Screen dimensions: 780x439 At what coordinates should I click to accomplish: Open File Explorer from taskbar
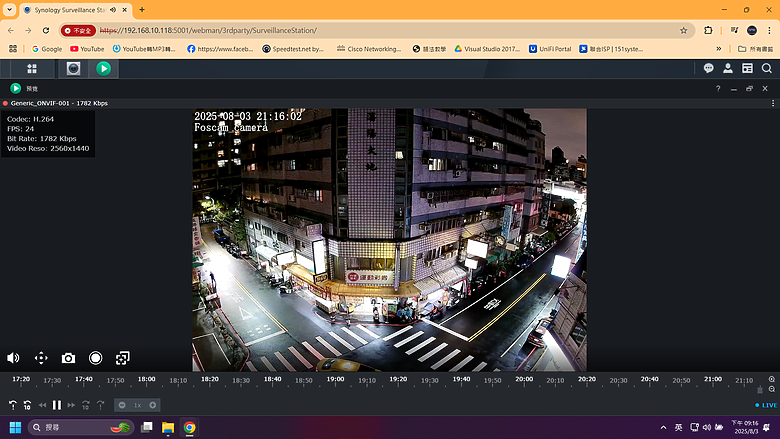pos(168,427)
